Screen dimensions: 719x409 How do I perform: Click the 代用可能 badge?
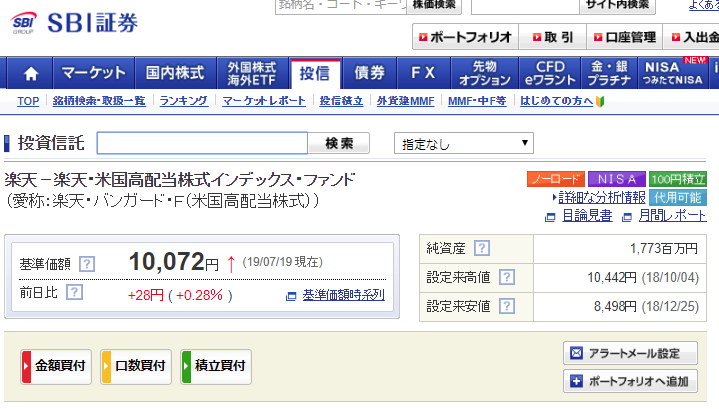coord(678,198)
